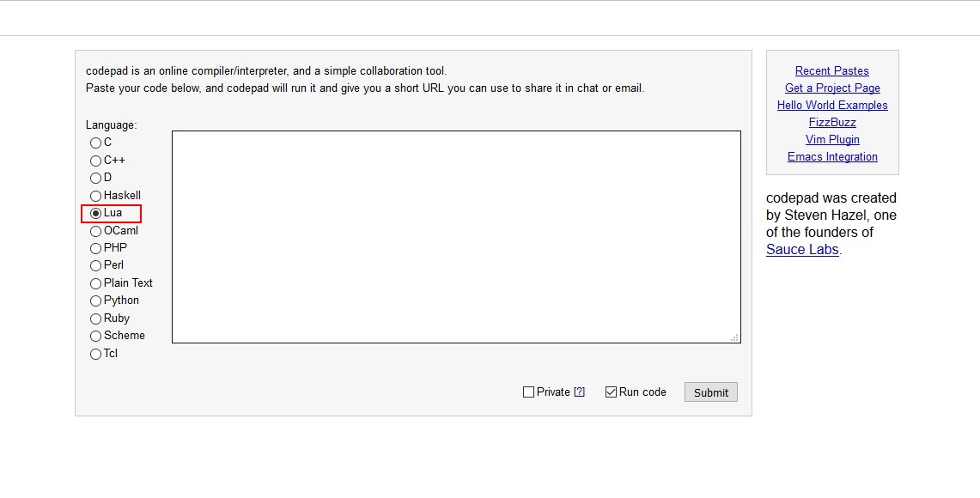Select the Ruby language option

click(x=95, y=319)
